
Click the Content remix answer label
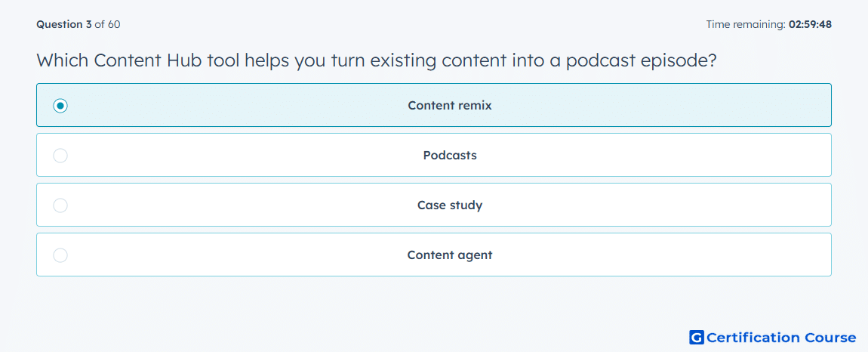[450, 105]
